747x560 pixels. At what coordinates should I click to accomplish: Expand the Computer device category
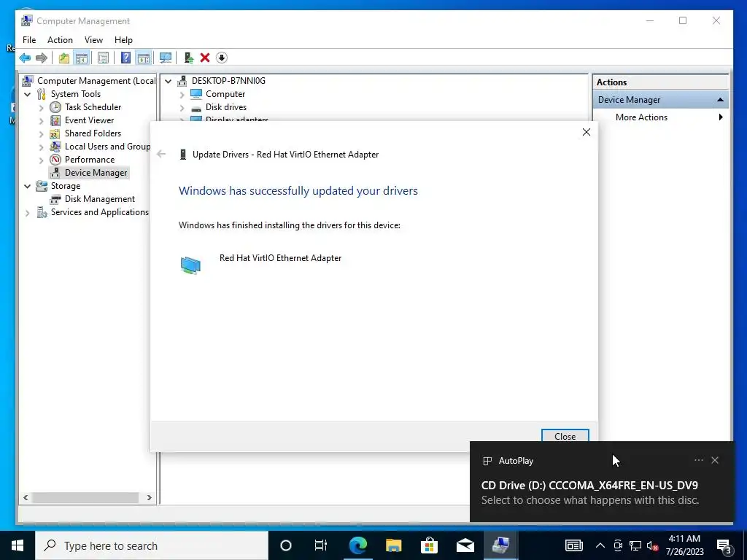click(x=182, y=95)
